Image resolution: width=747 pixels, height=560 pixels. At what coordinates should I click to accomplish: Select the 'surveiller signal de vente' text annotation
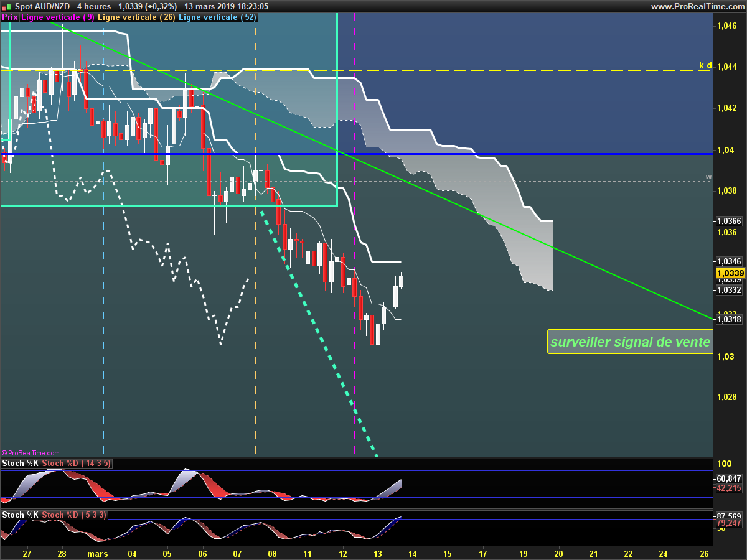point(630,342)
